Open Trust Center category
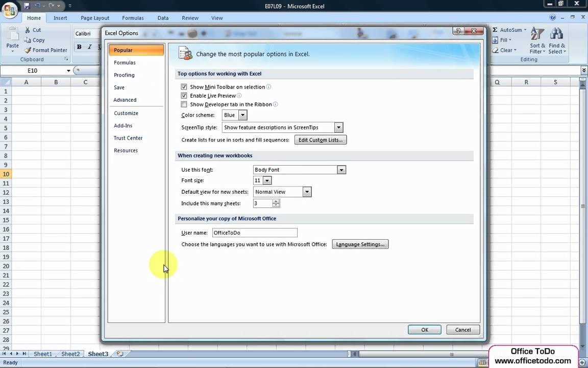588x368 pixels. pos(136,138)
